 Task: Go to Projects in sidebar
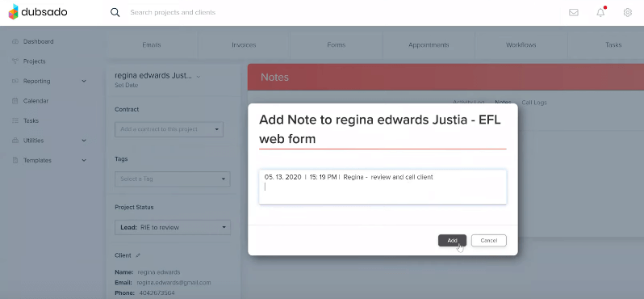click(35, 61)
